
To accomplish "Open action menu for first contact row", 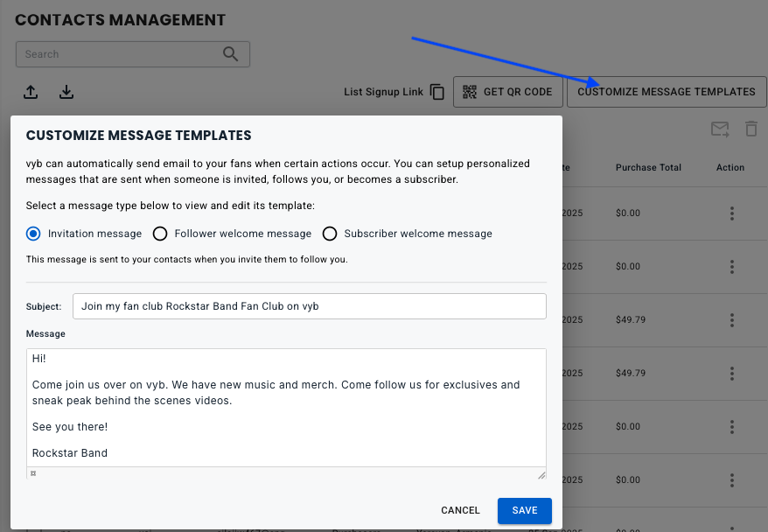I will 731,213.
